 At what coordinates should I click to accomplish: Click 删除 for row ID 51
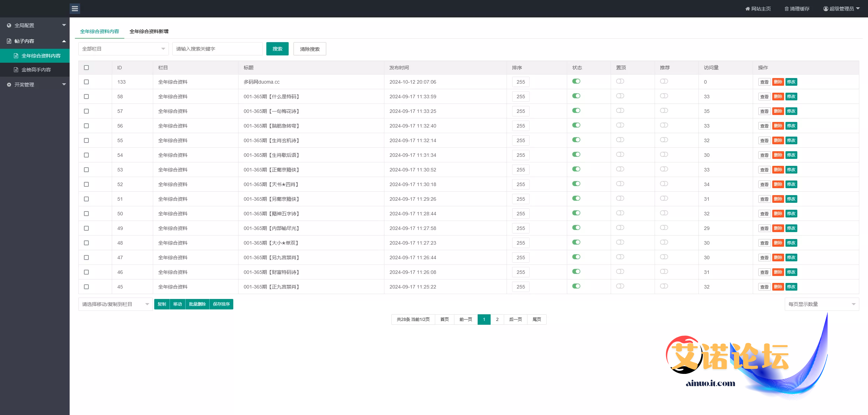(x=778, y=199)
